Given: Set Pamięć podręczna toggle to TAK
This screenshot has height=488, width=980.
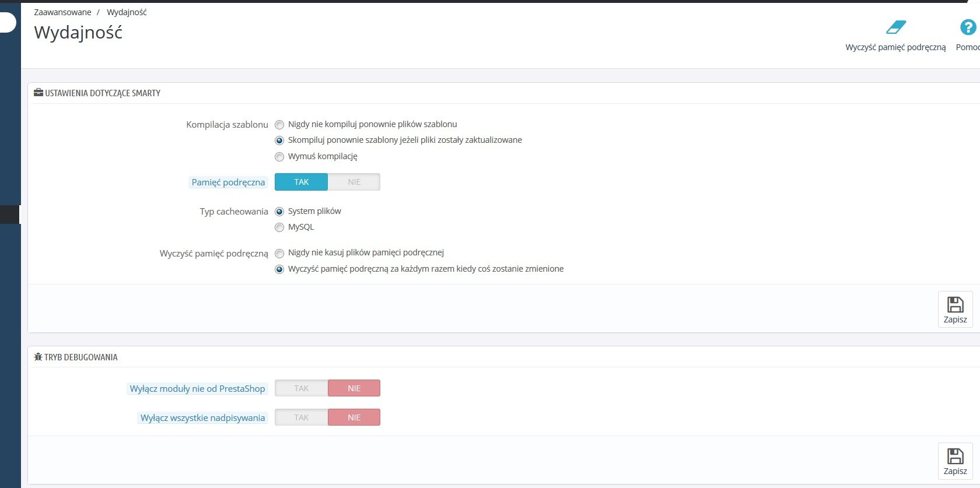Looking at the screenshot, I should (302, 182).
